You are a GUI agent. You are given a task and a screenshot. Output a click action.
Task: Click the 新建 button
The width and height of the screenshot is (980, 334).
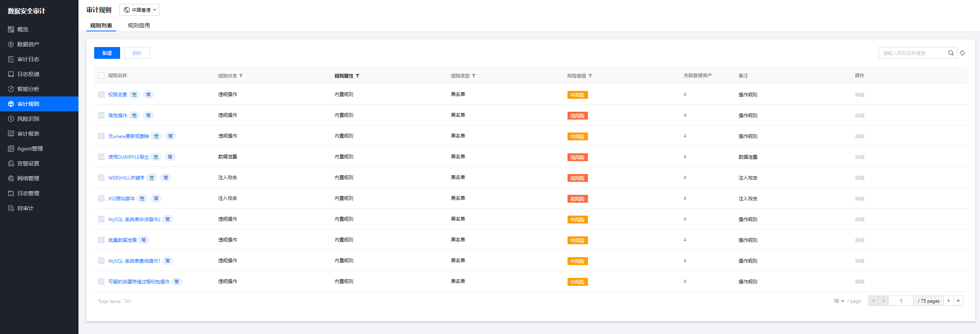pos(107,53)
